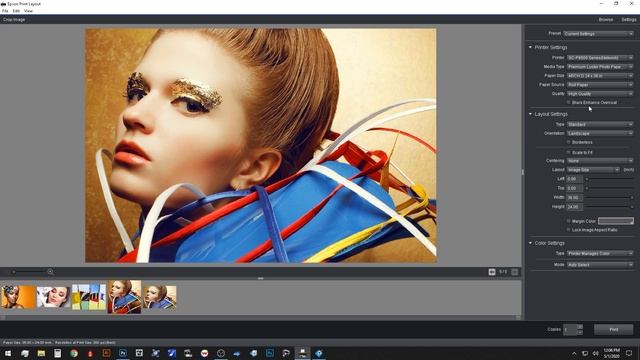Open the Preset dropdown
The width and height of the screenshot is (640, 360).
598,34
